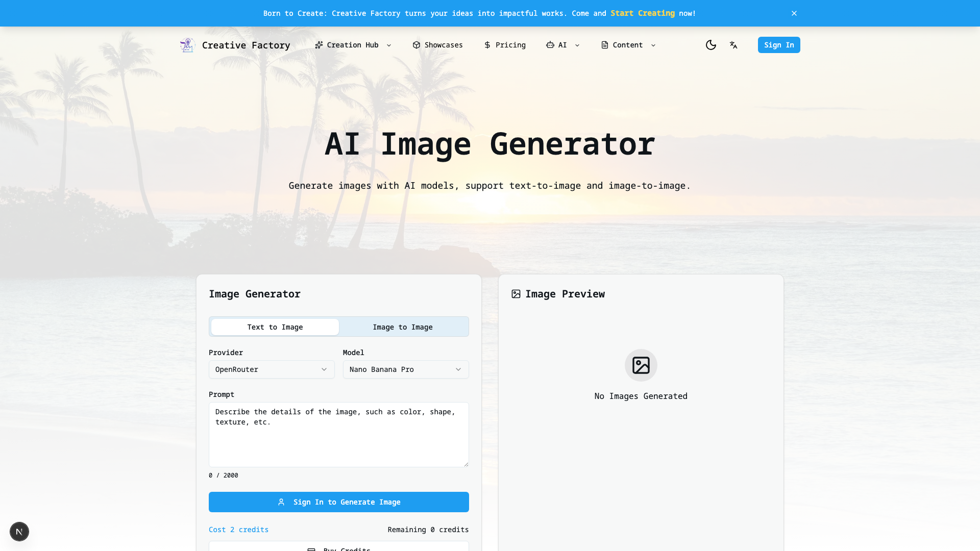The width and height of the screenshot is (980, 551).
Task: Open the language translation icon
Action: tap(733, 45)
